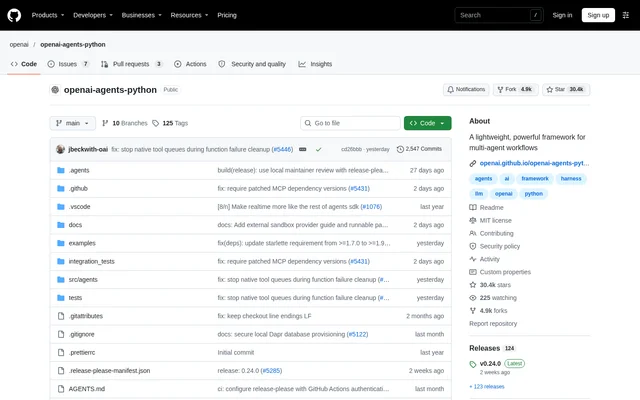Open the .vscode folder icon
640x400 pixels.
coord(61,207)
